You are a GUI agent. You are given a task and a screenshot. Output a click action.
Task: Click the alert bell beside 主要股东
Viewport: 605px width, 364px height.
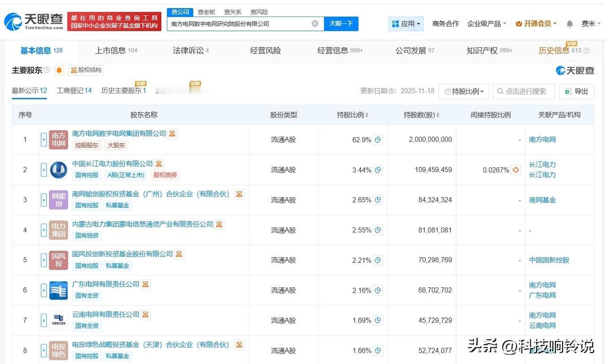pos(59,70)
